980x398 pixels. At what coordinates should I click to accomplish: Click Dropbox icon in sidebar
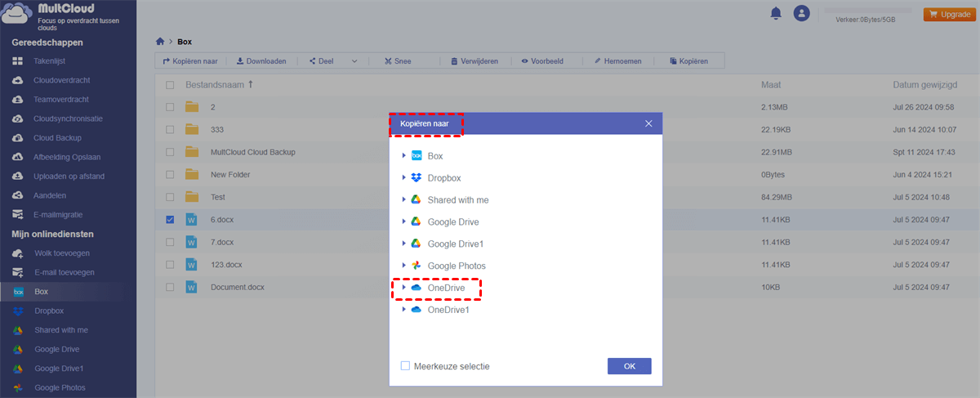18,311
